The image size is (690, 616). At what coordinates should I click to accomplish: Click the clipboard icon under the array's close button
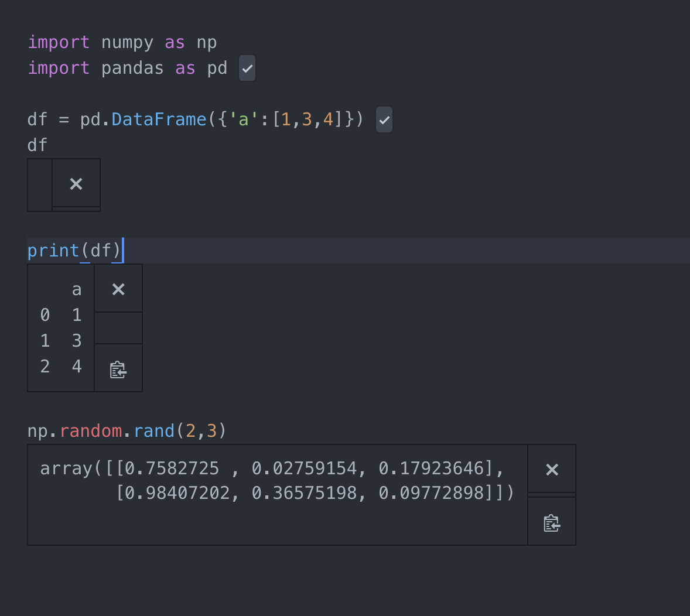[x=551, y=523]
